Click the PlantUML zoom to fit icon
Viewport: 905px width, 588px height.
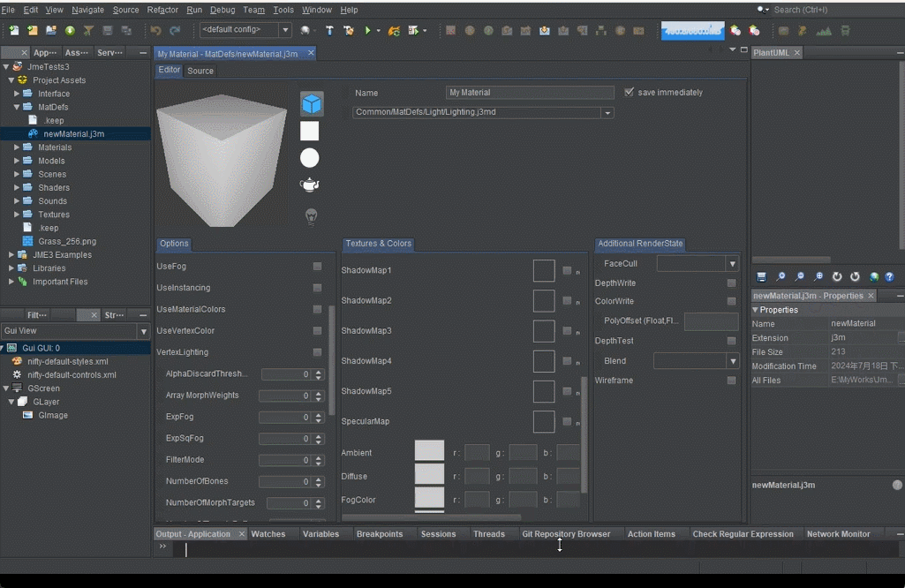pos(818,277)
